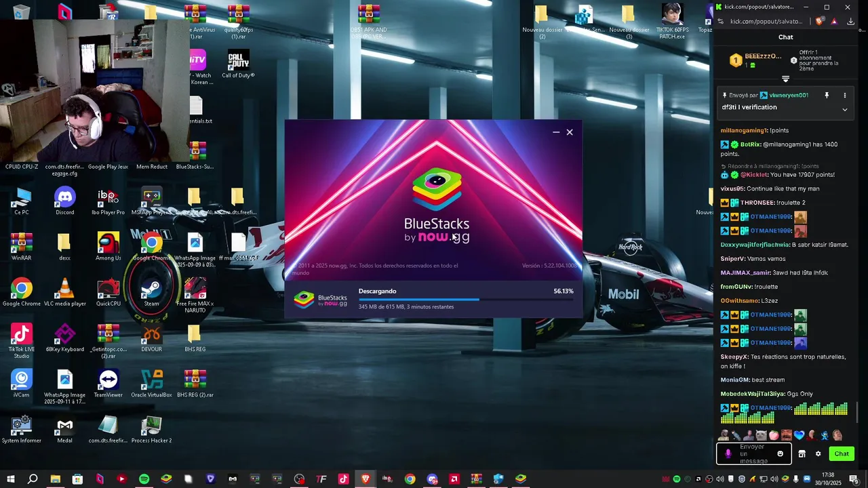Screen dimensions: 868x488
Task: Click the BotRix username in chat
Action: 750,144
